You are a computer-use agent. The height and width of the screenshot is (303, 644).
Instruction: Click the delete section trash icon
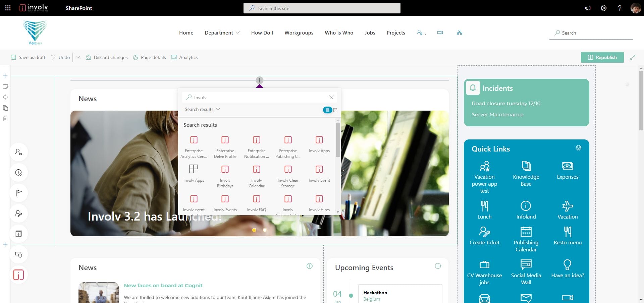coord(5,119)
